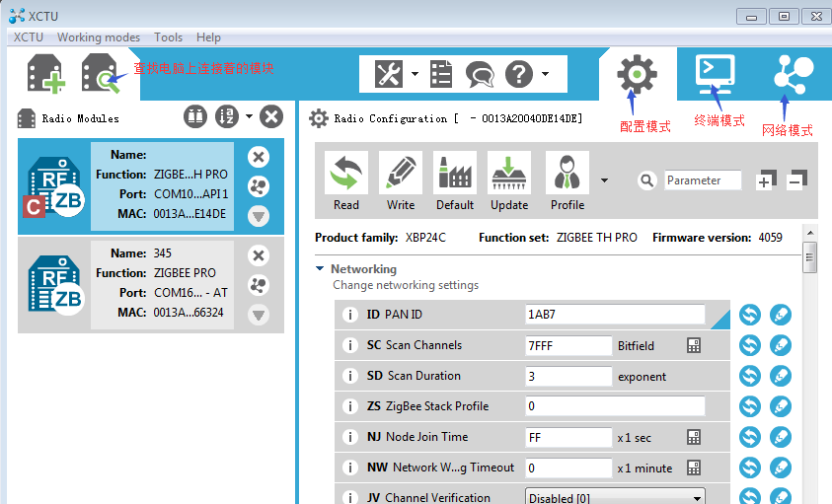Write the Scan Channels parameter
This screenshot has width=832, height=504.
pos(781,345)
